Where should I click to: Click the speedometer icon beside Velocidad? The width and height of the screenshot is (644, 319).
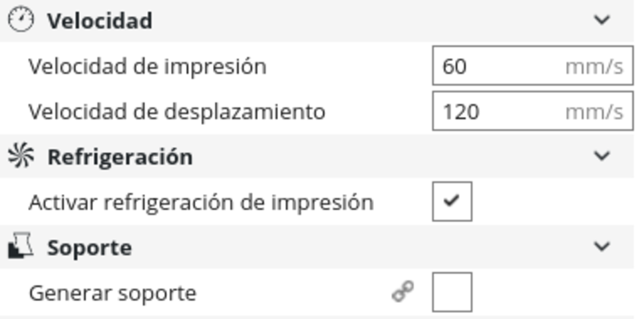point(21,21)
